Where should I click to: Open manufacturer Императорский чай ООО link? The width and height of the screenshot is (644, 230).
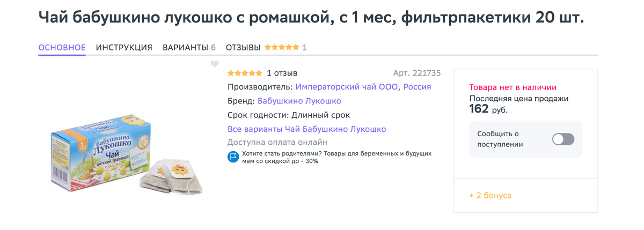(x=363, y=87)
